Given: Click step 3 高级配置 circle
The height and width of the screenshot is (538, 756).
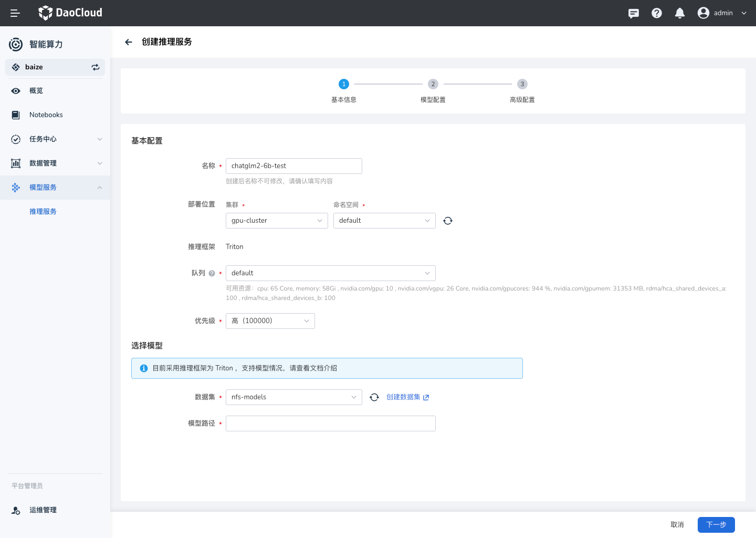Looking at the screenshot, I should (x=522, y=84).
